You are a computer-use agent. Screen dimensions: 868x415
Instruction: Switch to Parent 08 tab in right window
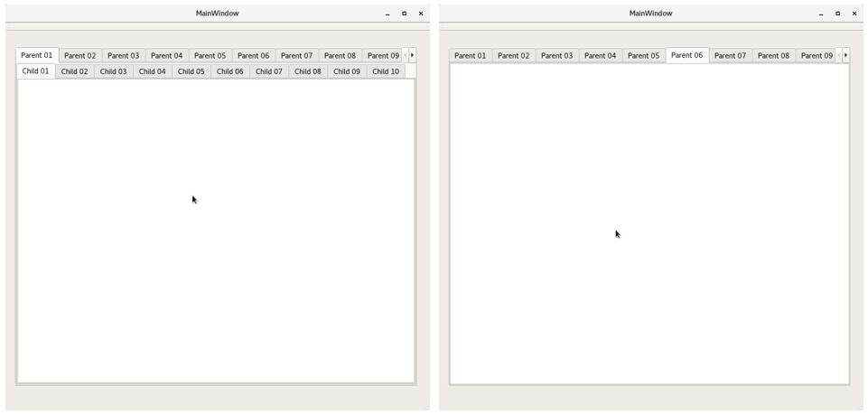[x=773, y=55]
